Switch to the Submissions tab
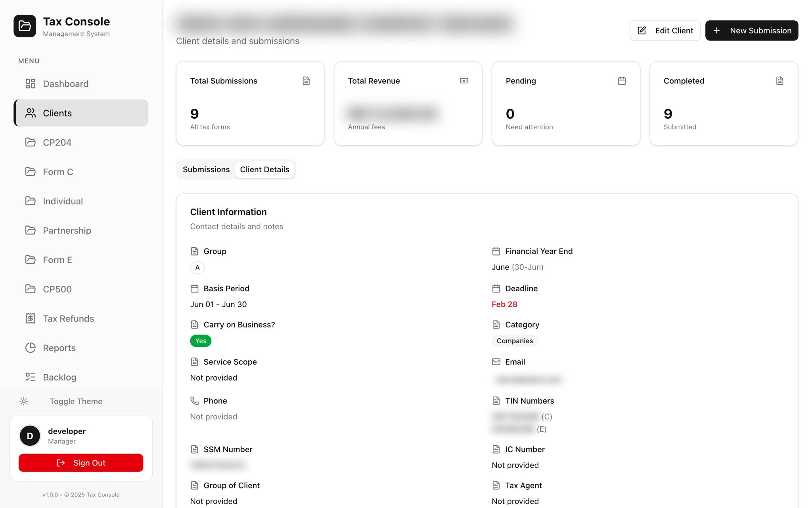The image size is (812, 508). pos(206,169)
